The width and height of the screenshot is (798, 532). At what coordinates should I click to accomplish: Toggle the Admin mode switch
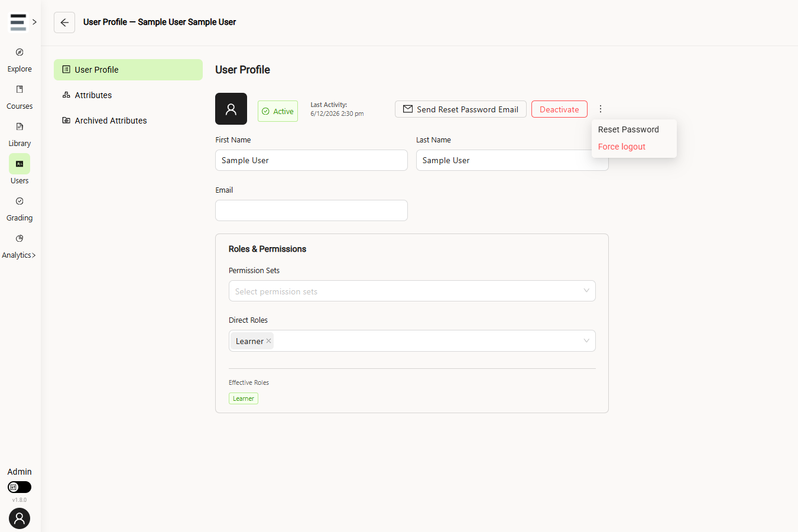20,487
